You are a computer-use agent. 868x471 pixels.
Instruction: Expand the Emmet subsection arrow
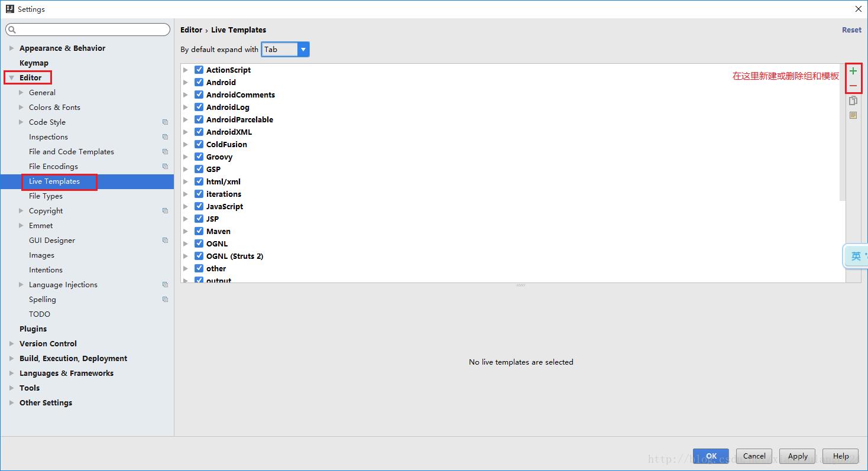tap(21, 226)
